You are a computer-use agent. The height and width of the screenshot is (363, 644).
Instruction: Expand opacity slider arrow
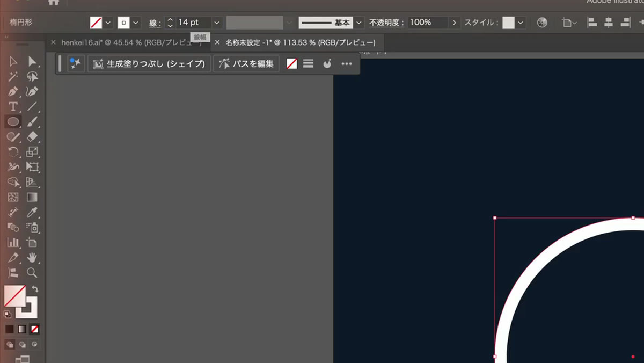point(455,23)
